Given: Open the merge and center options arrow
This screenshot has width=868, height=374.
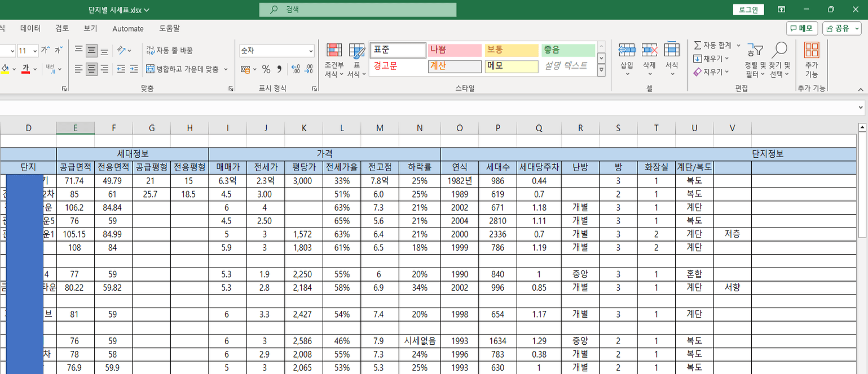Looking at the screenshot, I should pos(226,69).
